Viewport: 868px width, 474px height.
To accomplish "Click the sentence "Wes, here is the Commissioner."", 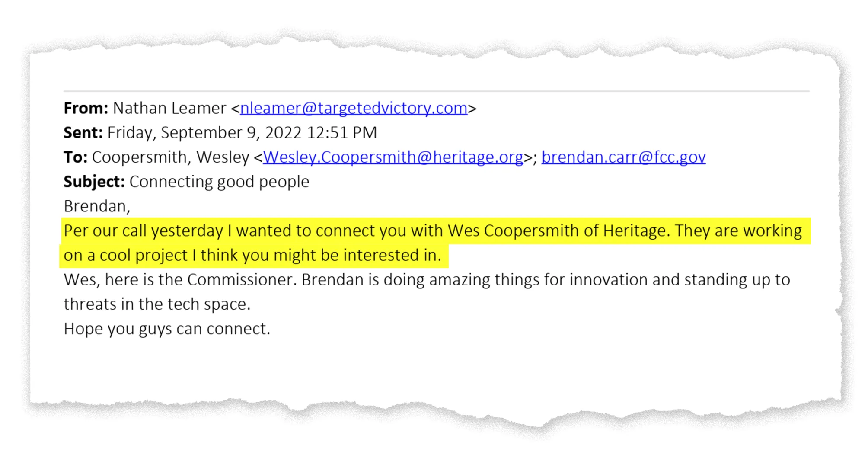I will (x=180, y=280).
